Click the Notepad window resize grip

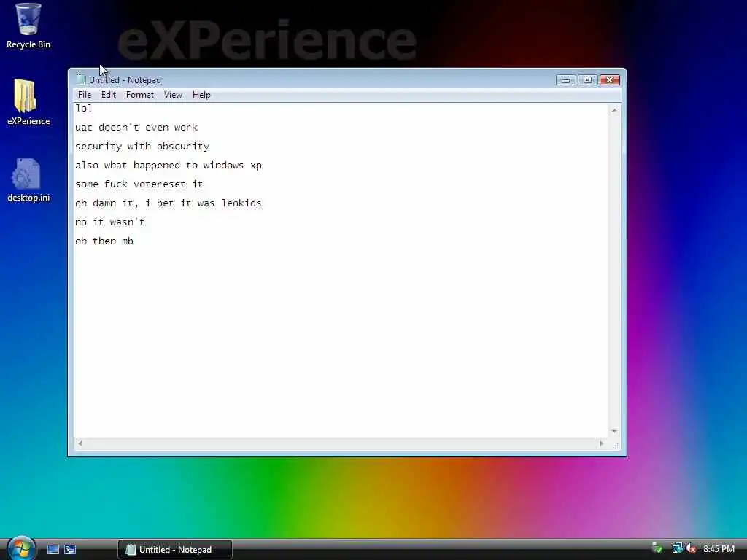615,446
